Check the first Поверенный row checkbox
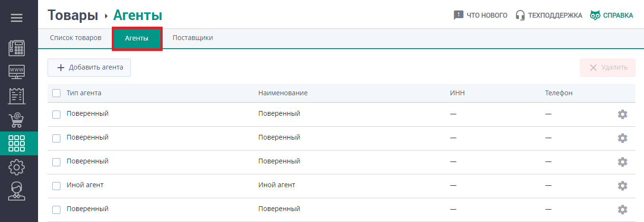Image resolution: width=644 pixels, height=222 pixels. pos(57,114)
